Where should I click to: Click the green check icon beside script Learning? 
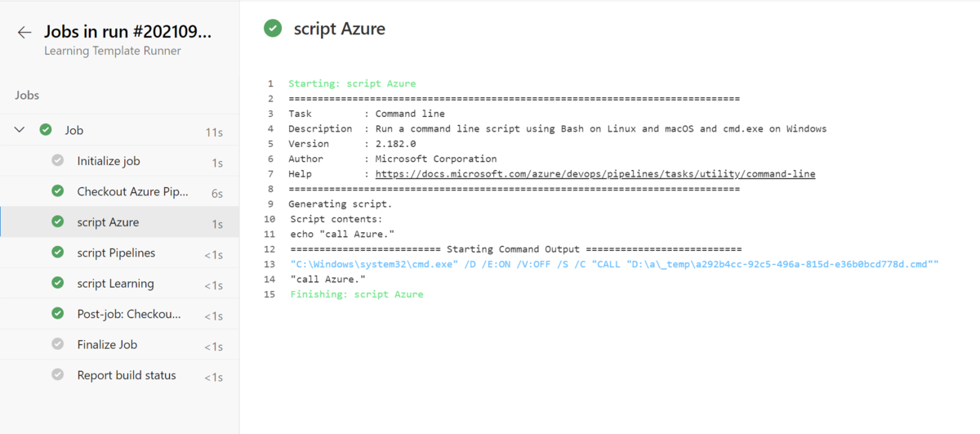pos(57,283)
